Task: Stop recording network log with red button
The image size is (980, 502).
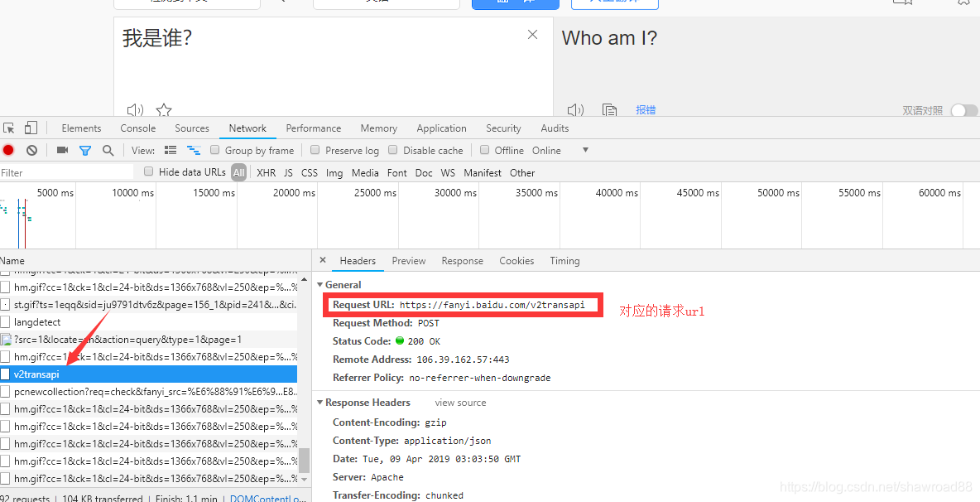Action: coord(8,150)
